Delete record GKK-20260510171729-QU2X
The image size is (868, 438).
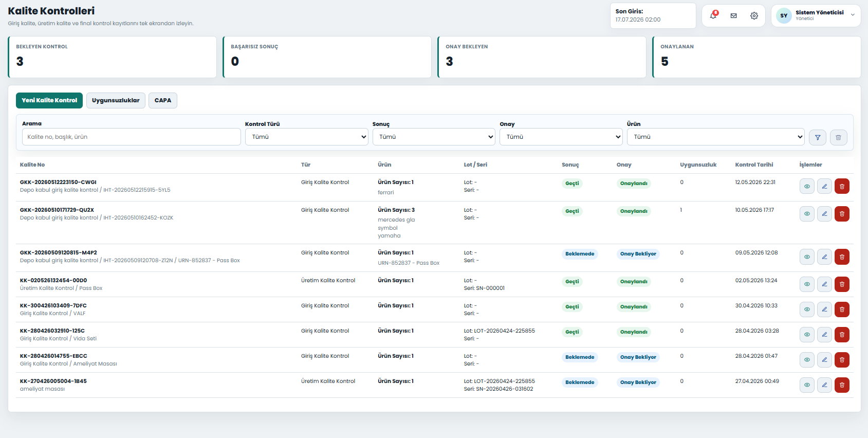[x=842, y=214]
